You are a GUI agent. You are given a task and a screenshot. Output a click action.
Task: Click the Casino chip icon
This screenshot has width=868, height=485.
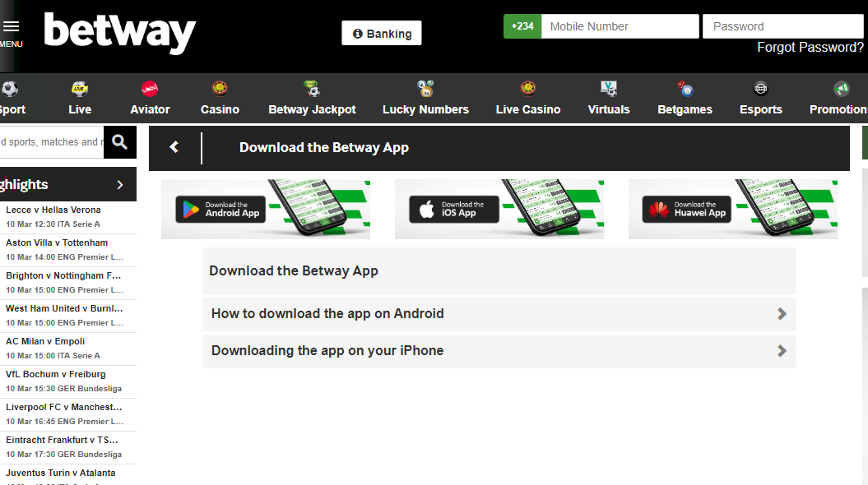tap(220, 89)
